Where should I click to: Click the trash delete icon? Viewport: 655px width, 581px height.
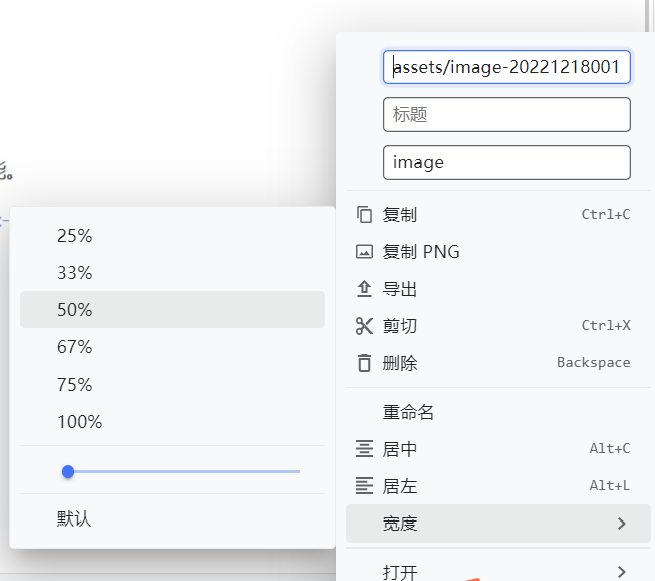(x=364, y=363)
